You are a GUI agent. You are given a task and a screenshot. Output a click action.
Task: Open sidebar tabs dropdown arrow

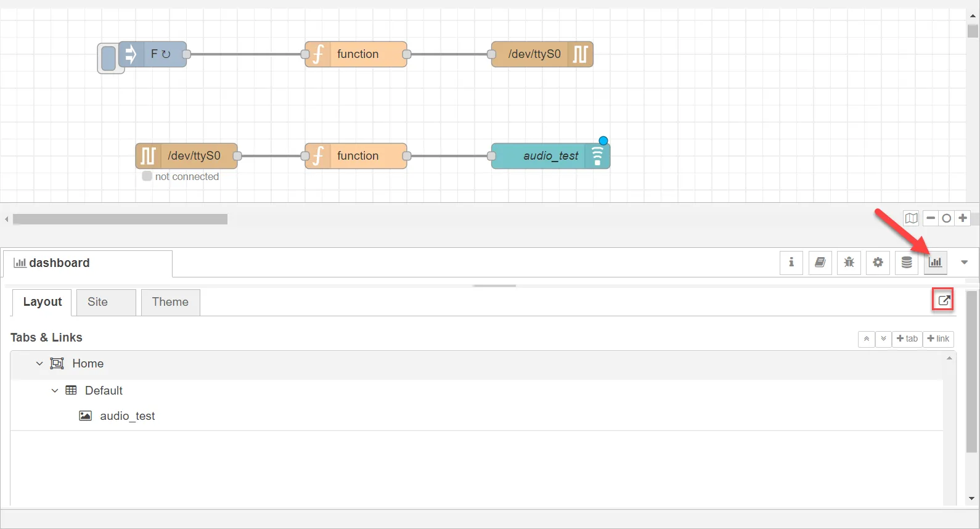[x=965, y=263]
